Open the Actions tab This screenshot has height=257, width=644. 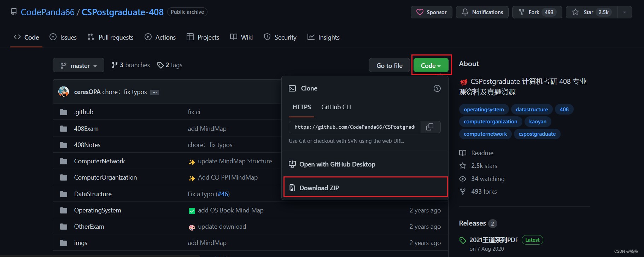tap(160, 37)
